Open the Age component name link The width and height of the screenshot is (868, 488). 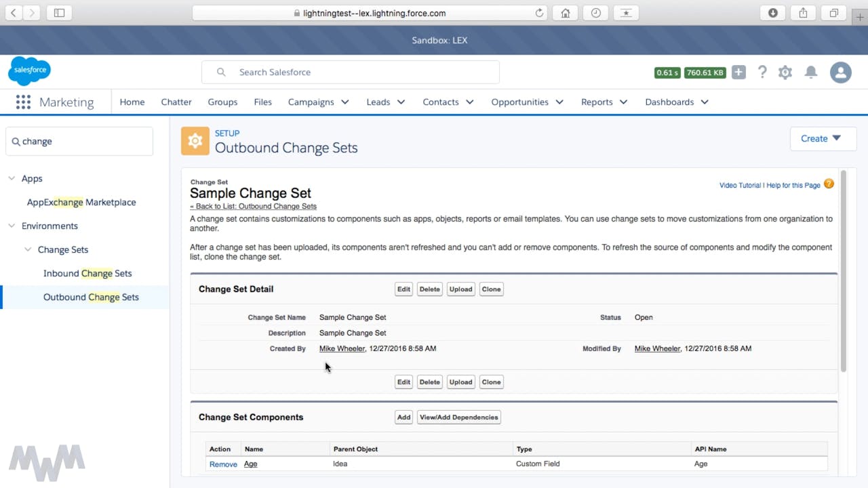[x=250, y=464]
